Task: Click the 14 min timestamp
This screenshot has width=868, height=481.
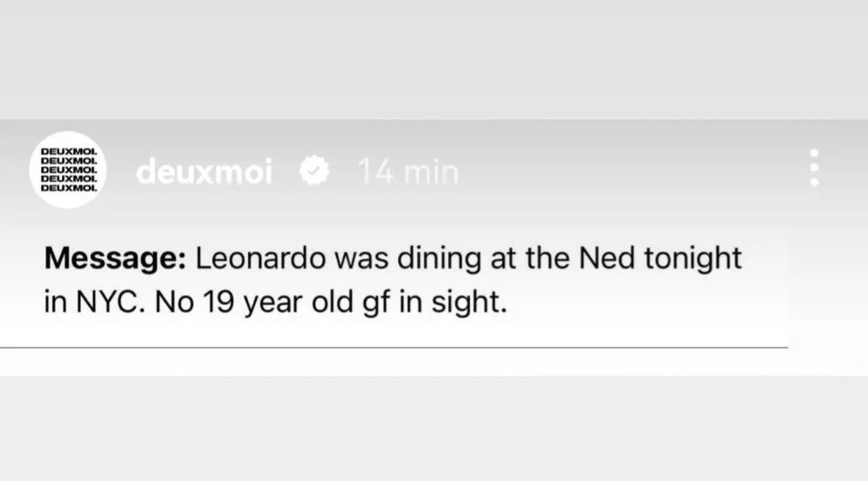Action: point(408,172)
